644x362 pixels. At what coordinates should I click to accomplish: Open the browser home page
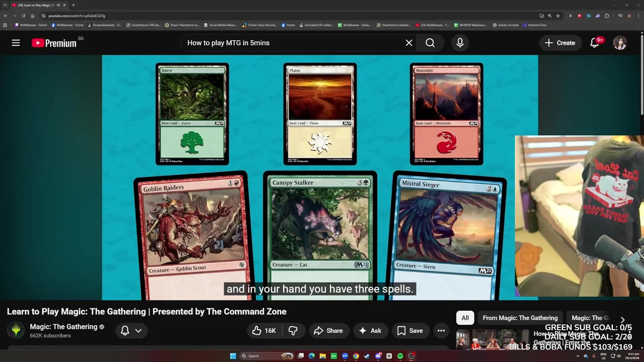(x=33, y=16)
